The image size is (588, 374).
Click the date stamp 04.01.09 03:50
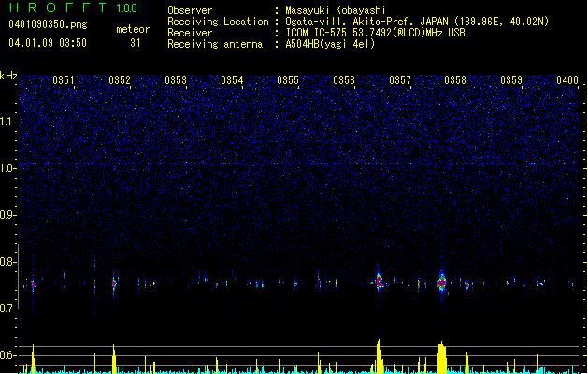click(x=48, y=43)
